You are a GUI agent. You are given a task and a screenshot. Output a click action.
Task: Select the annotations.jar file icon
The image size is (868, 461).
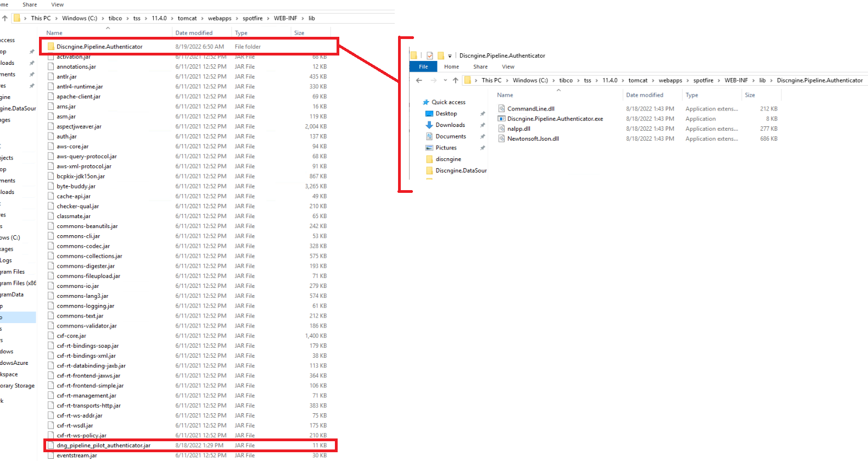click(51, 66)
